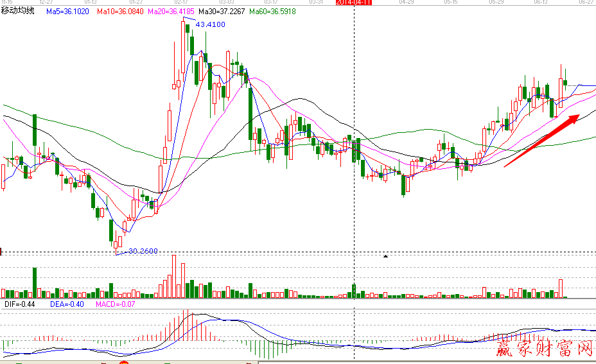Click the 02-17 date on the time axis

(182, 3)
